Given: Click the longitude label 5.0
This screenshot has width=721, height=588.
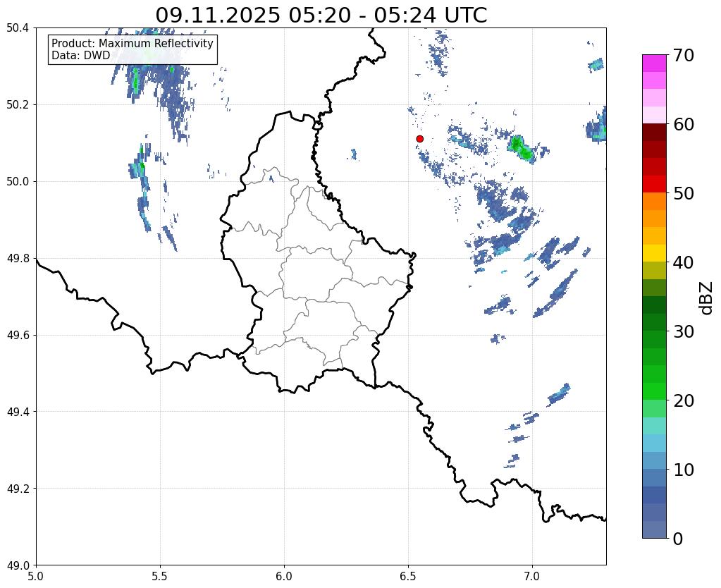Looking at the screenshot, I should (36, 576).
